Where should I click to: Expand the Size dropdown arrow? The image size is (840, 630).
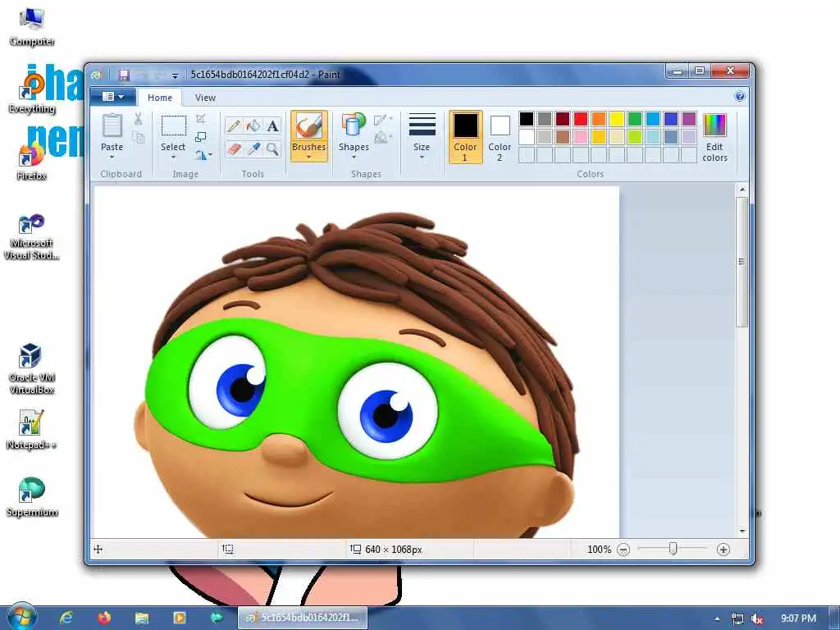pyautogui.click(x=422, y=157)
